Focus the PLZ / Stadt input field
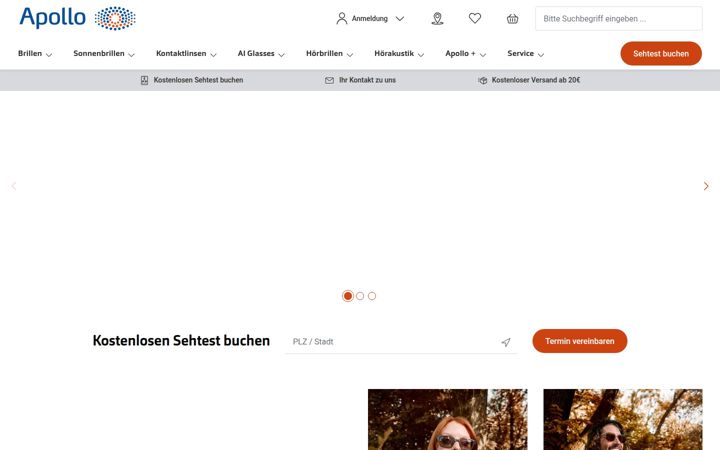Viewport: 720px width, 450px height. [x=400, y=342]
